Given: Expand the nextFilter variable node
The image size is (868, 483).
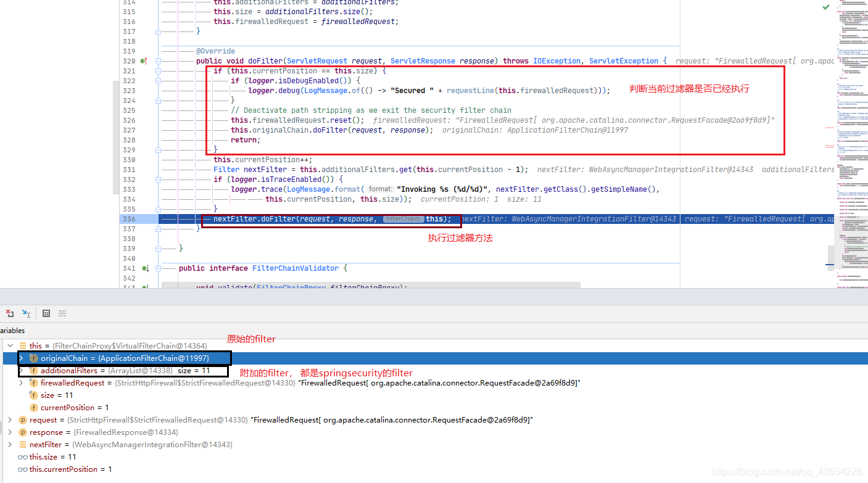Looking at the screenshot, I should click(10, 445).
